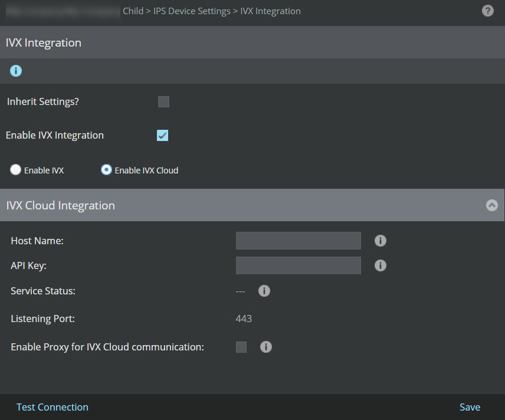The height and width of the screenshot is (420, 505).
Task: Show info for the Host Name field
Action: (x=381, y=241)
